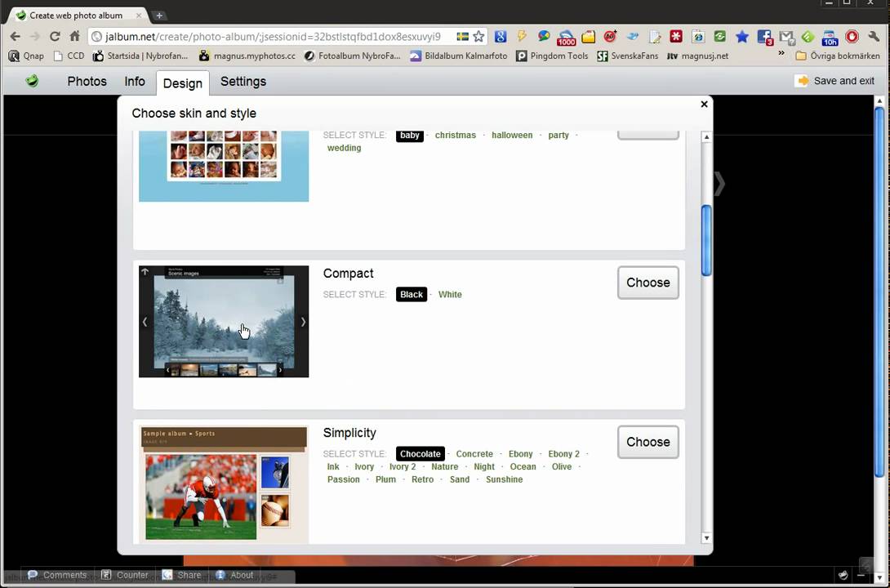
Task: Open new browser tab
Action: (159, 16)
